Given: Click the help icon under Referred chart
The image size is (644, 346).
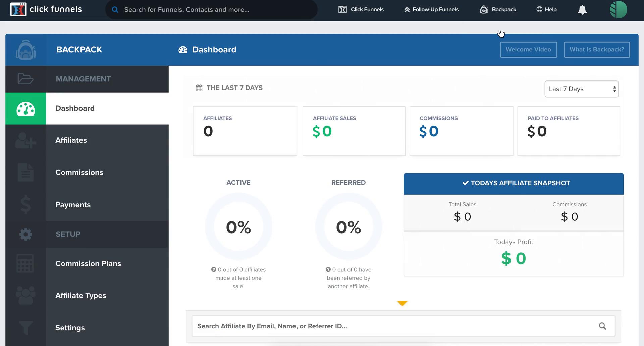Looking at the screenshot, I should click(328, 269).
